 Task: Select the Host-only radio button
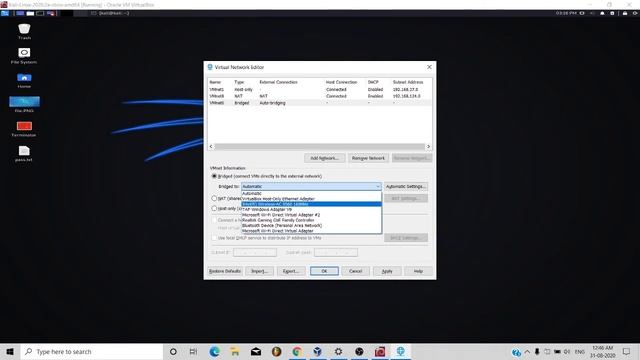[x=214, y=208]
